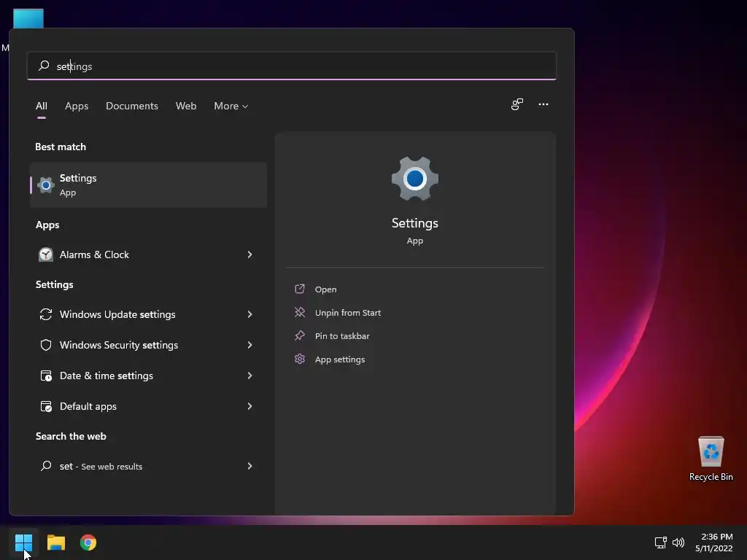The width and height of the screenshot is (747, 560).
Task: Open the Alarms & Clock app result
Action: 148,254
